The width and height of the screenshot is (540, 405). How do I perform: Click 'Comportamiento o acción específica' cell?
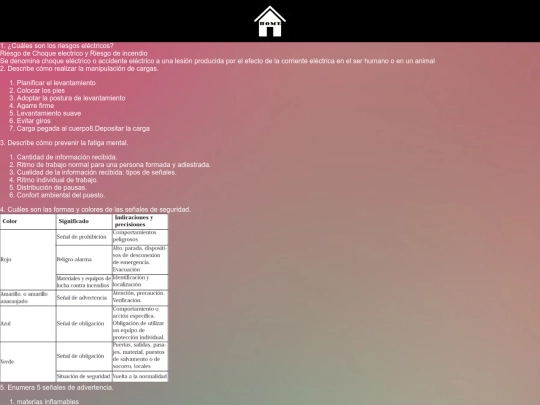pos(140,324)
